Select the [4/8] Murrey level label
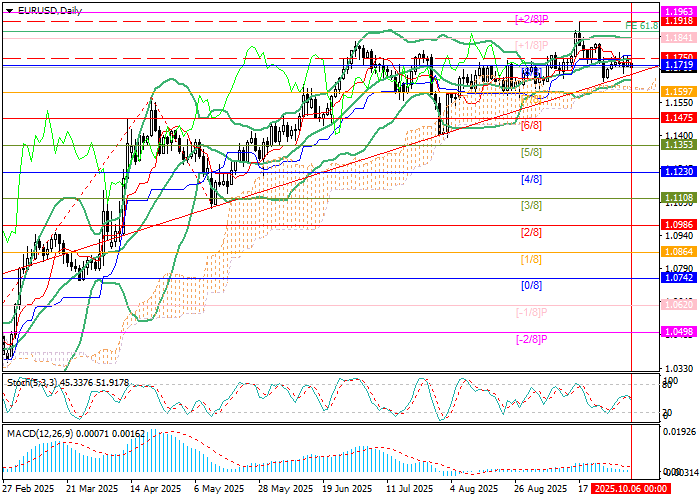The width and height of the screenshot is (700, 500). click(531, 179)
